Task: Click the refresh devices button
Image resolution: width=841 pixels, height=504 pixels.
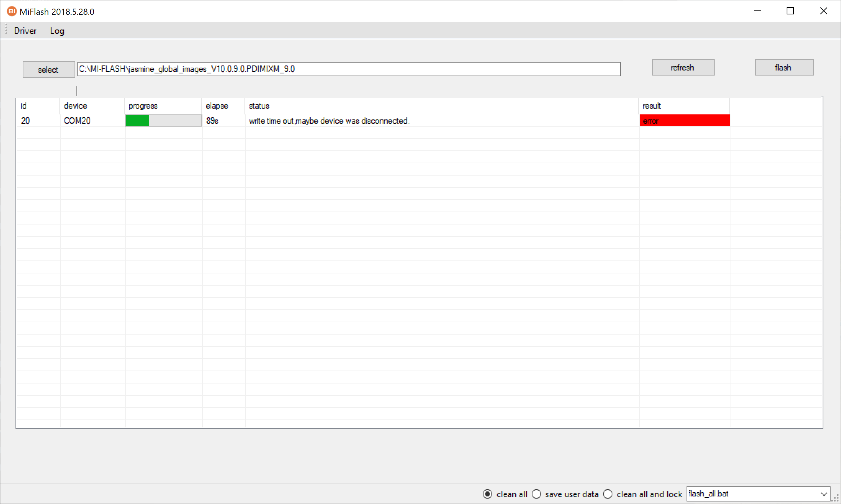Action: 683,68
